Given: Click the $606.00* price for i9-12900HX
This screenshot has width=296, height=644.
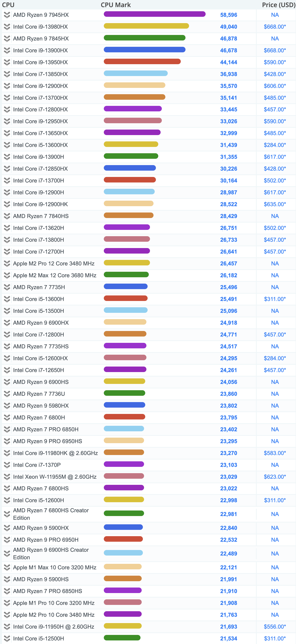Looking at the screenshot, I should (x=275, y=86).
